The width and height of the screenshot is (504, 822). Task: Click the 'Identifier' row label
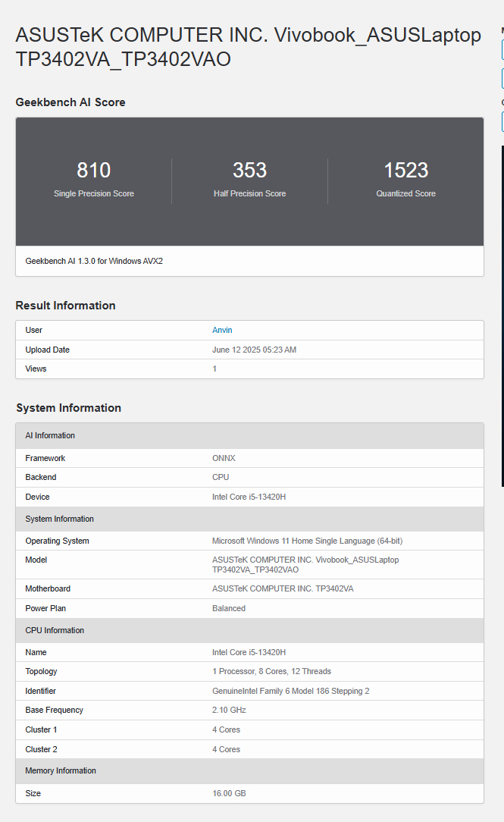(x=40, y=691)
